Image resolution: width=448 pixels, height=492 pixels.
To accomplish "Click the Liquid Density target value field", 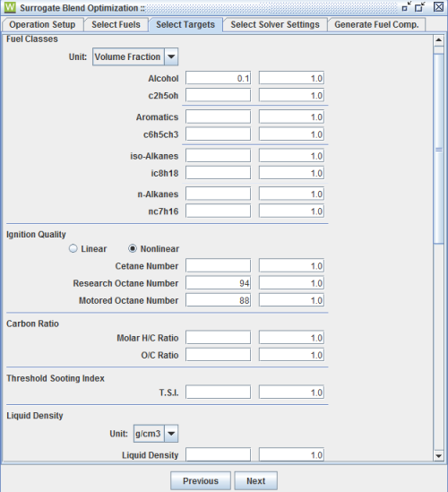I will point(218,455).
